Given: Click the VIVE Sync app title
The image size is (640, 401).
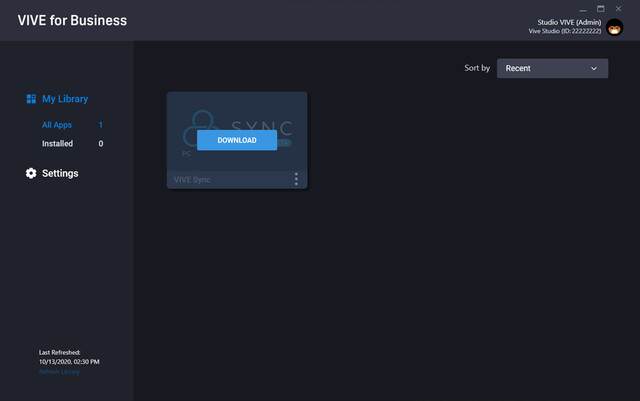Looking at the screenshot, I should (192, 180).
